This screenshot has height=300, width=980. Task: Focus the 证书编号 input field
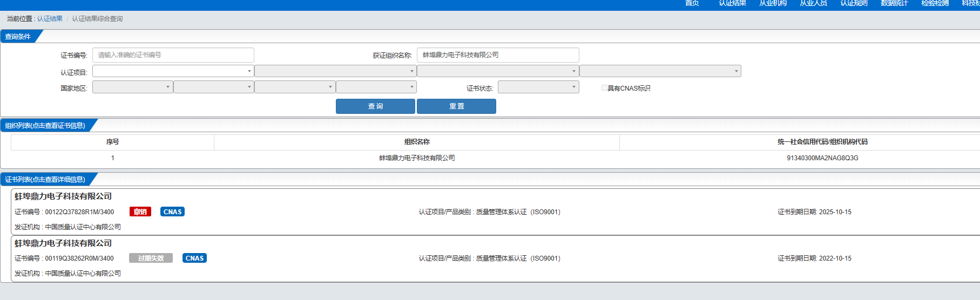click(173, 55)
